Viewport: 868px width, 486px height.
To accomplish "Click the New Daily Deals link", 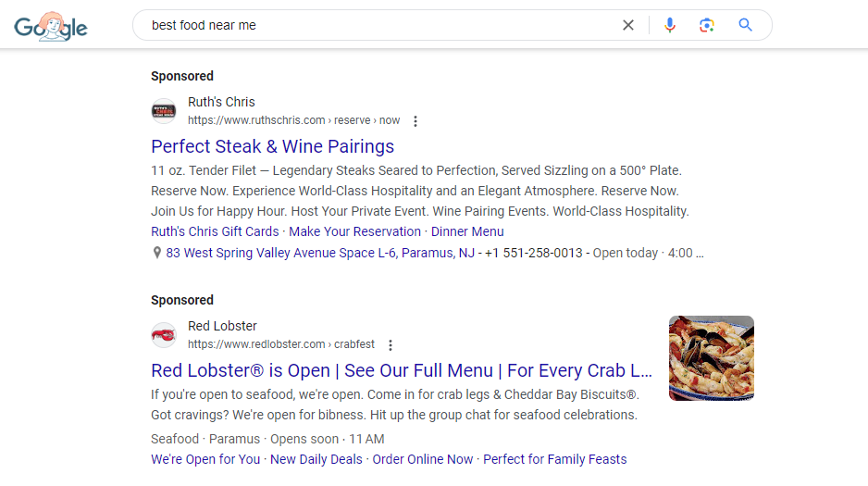I will coord(316,459).
